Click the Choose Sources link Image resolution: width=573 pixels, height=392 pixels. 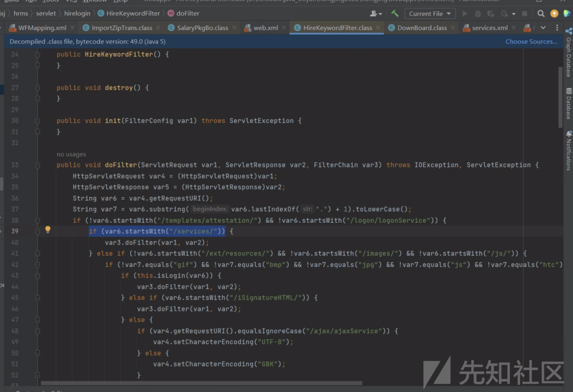click(x=531, y=42)
